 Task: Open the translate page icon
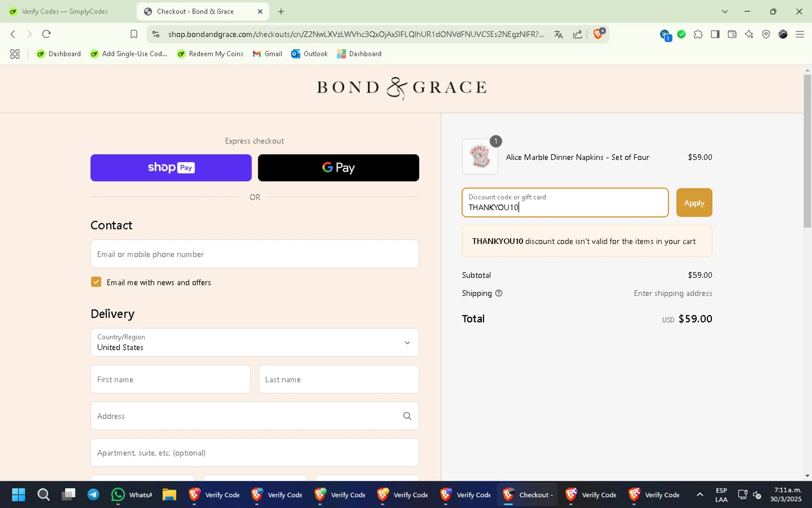[558, 34]
